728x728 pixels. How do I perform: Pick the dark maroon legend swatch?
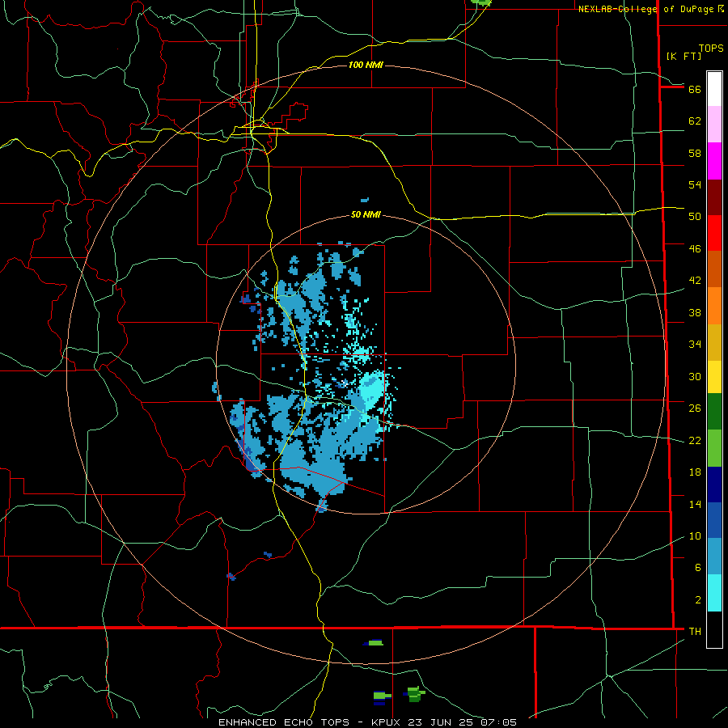click(714, 197)
